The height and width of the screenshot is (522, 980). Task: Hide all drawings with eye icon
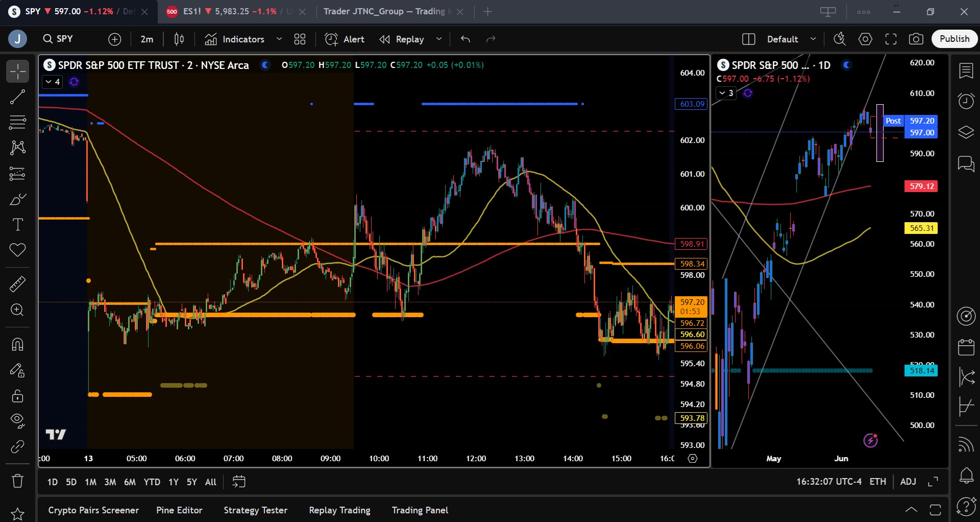coord(17,421)
